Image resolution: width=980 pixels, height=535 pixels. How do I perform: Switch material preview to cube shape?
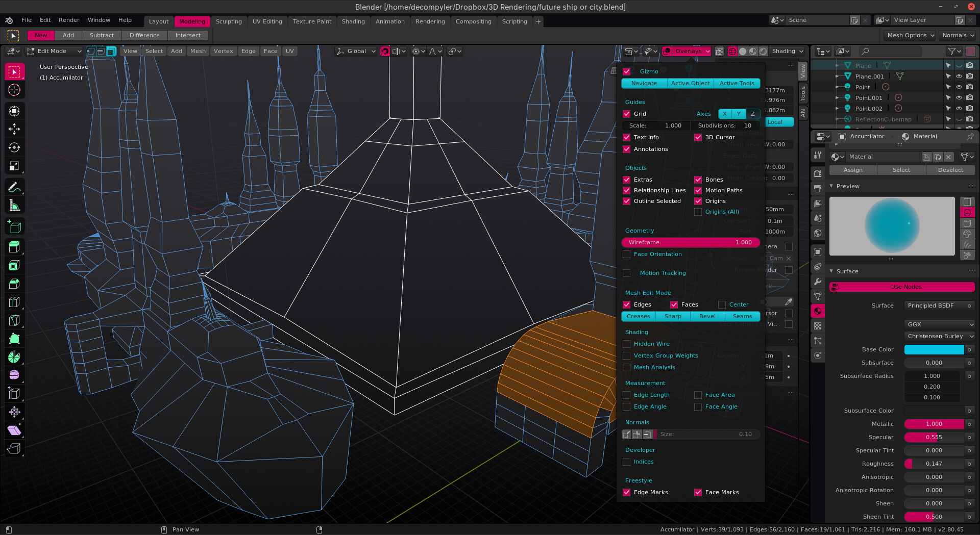(967, 223)
